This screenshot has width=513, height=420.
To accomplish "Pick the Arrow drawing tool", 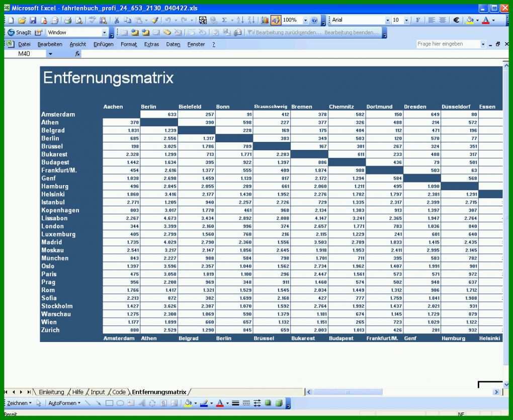I will click(98, 403).
